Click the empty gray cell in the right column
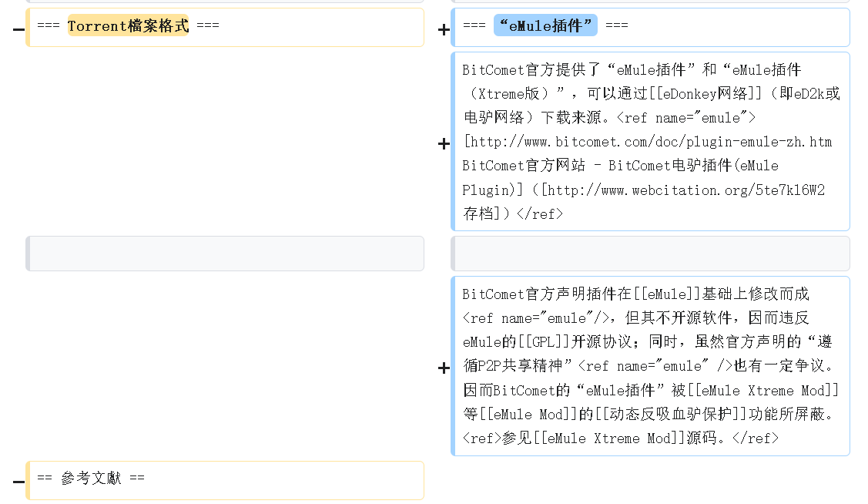 [x=650, y=254]
